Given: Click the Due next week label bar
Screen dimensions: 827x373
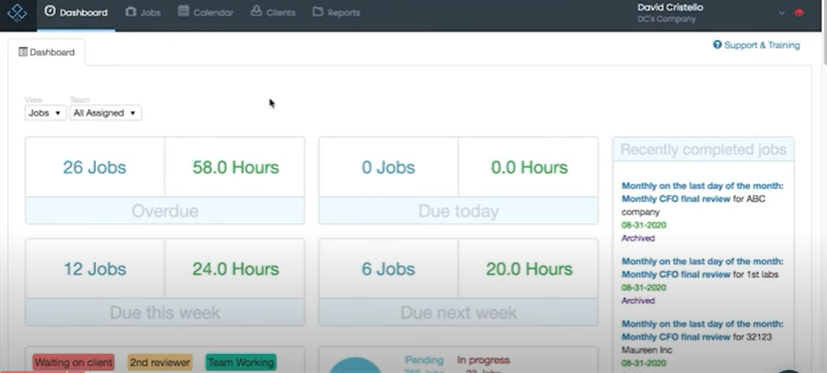Looking at the screenshot, I should pos(458,312).
